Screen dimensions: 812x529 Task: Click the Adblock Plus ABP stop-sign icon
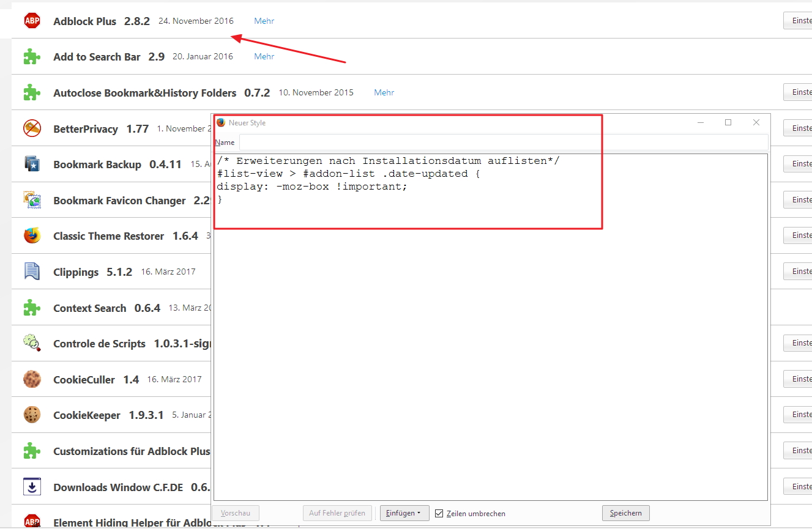click(x=32, y=21)
